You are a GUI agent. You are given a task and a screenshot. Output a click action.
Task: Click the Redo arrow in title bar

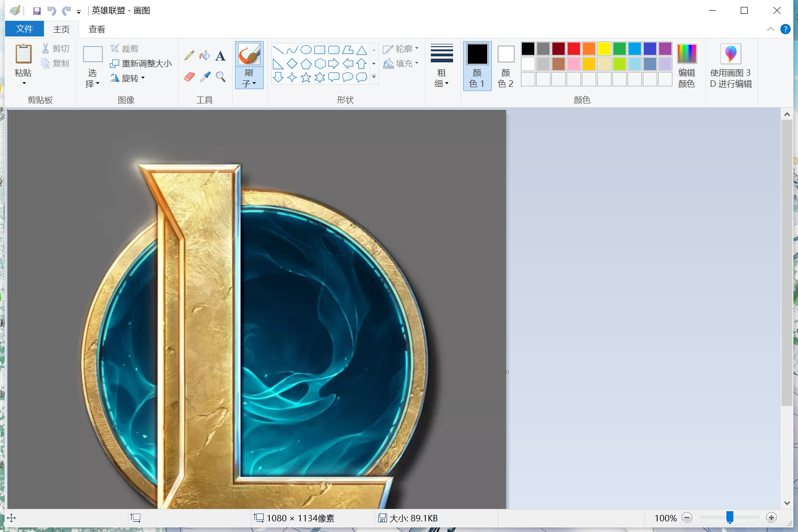66,11
